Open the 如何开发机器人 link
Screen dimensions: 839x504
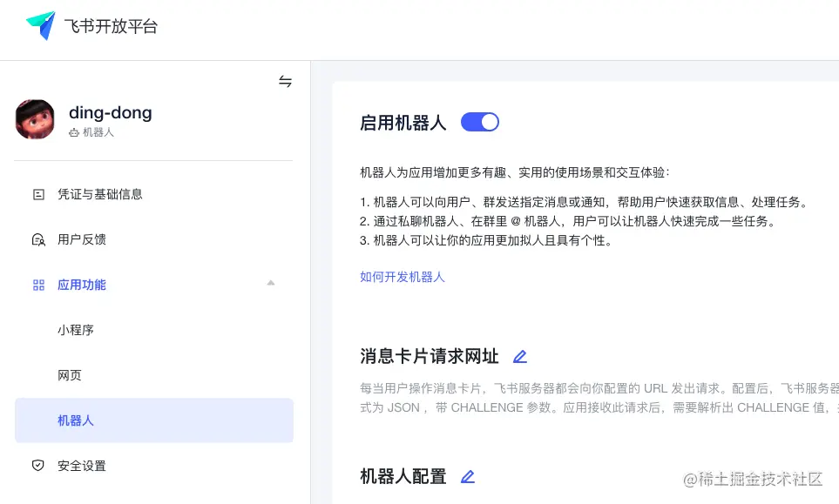403,277
